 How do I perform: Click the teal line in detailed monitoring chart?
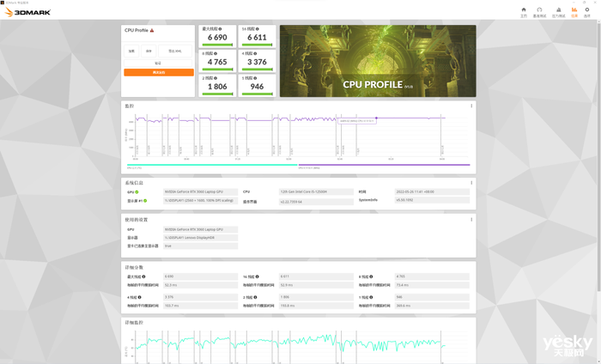coord(290,343)
